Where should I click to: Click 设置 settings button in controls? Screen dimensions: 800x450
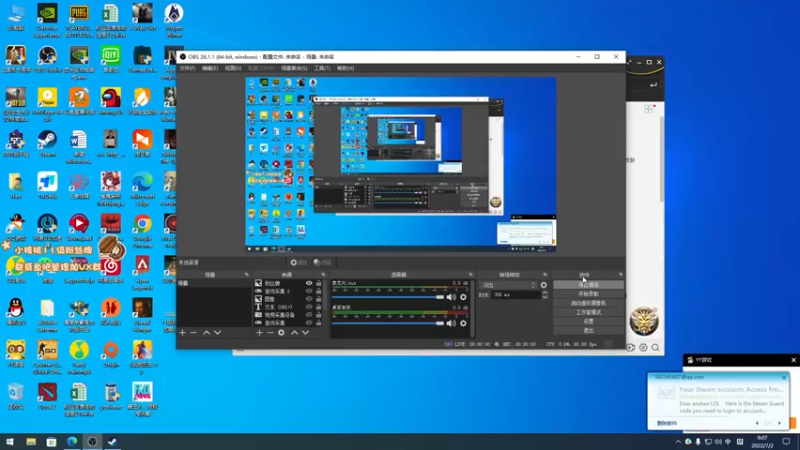588,321
